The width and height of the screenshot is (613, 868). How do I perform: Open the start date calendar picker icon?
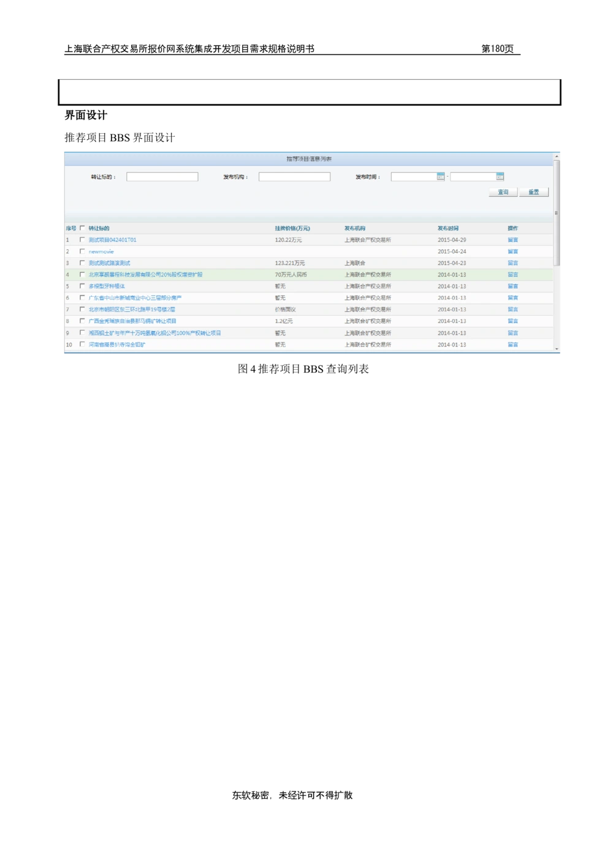click(x=441, y=177)
